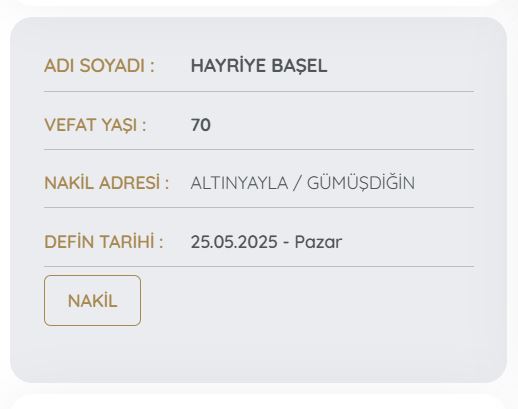
Task: Click the ADI SOYADI label
Action: tap(99, 65)
